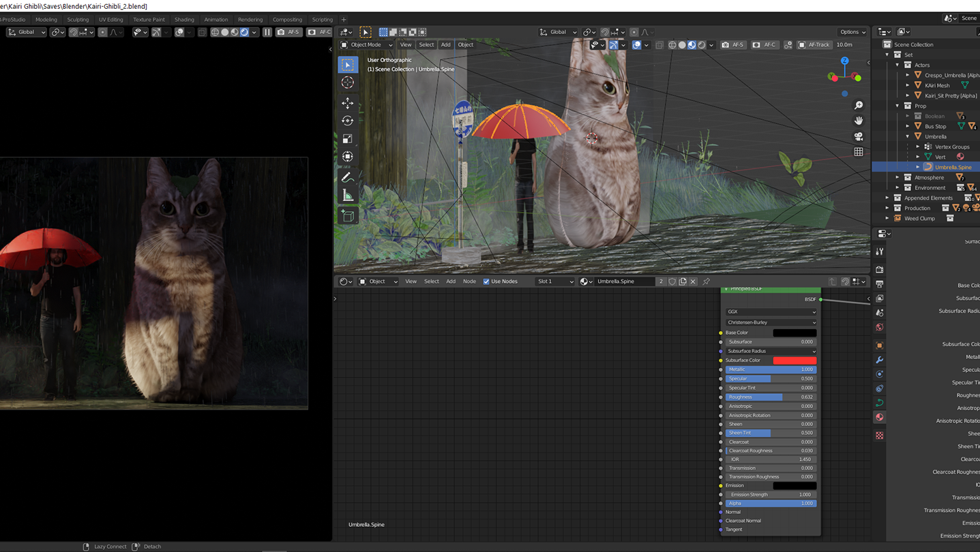Open the Tool properties tab
The height and width of the screenshot is (552, 980).
(x=880, y=251)
